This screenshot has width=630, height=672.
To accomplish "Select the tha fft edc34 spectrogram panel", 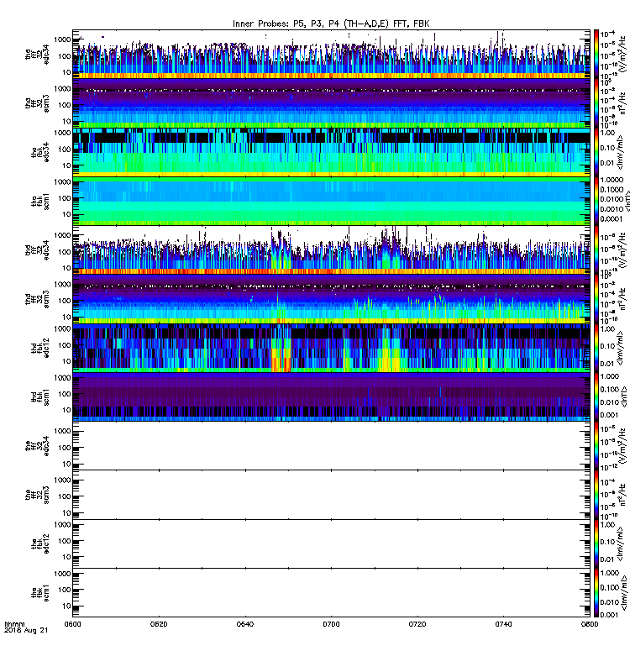I will (x=330, y=54).
